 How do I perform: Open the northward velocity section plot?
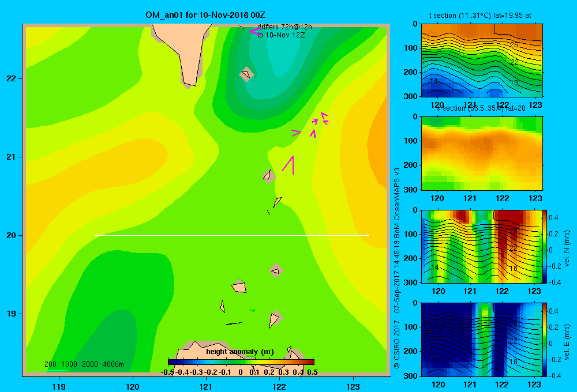(482, 246)
